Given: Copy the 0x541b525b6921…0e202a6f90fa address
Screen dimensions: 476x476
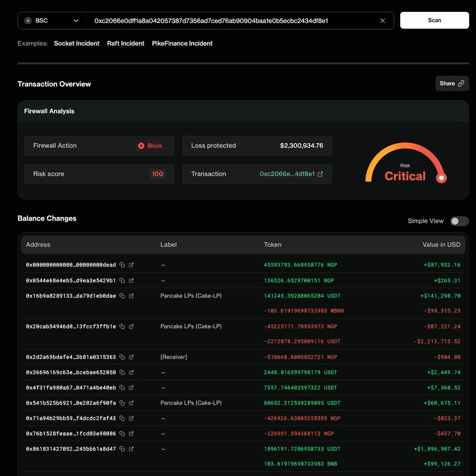Looking at the screenshot, I should (122, 403).
